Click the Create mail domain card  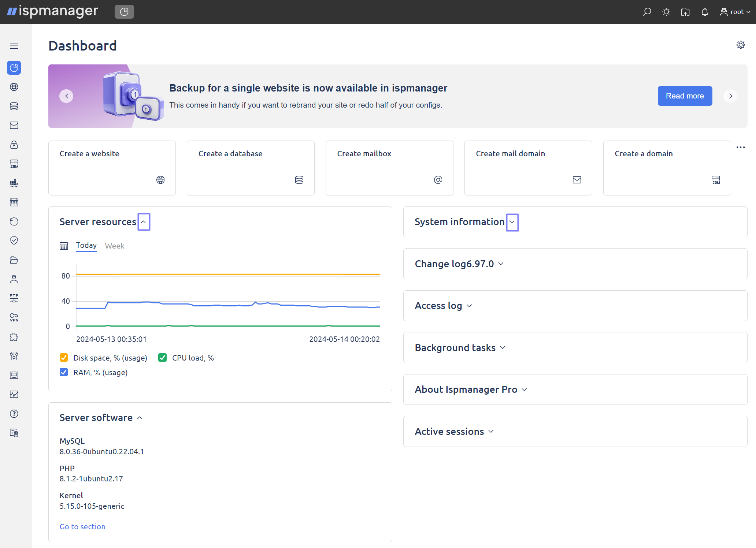coord(528,168)
